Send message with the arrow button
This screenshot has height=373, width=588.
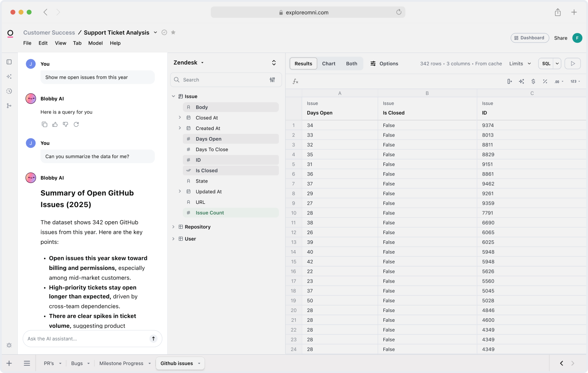click(x=153, y=339)
